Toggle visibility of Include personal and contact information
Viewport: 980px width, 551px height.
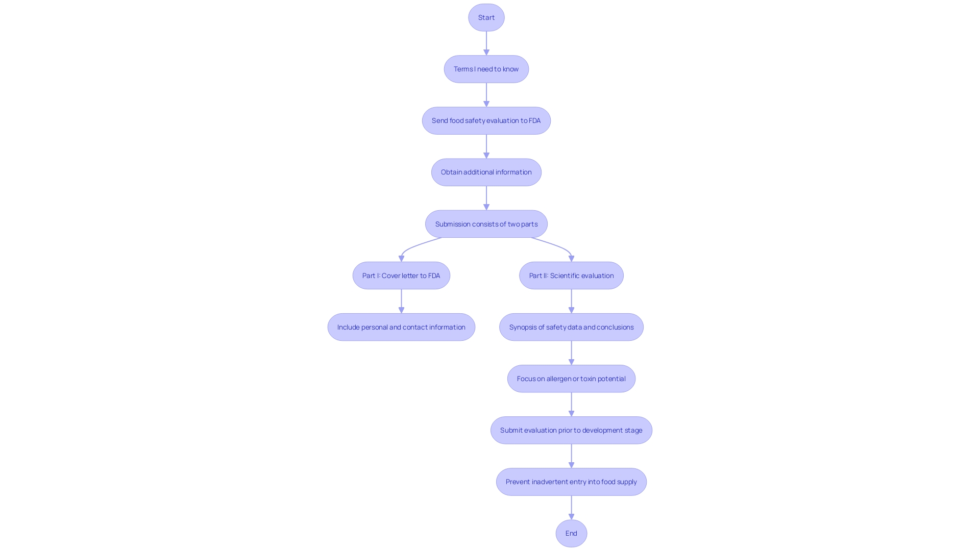(x=401, y=327)
